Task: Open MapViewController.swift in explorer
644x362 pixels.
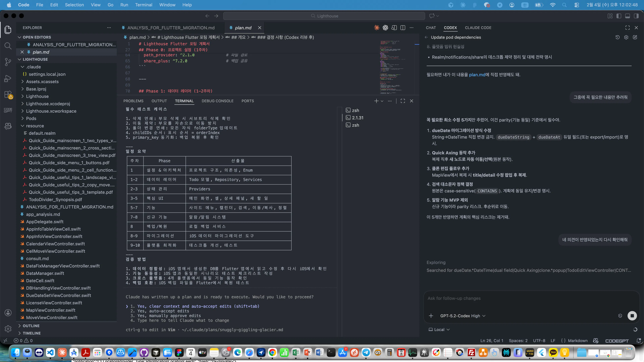Action: [x=51, y=310]
